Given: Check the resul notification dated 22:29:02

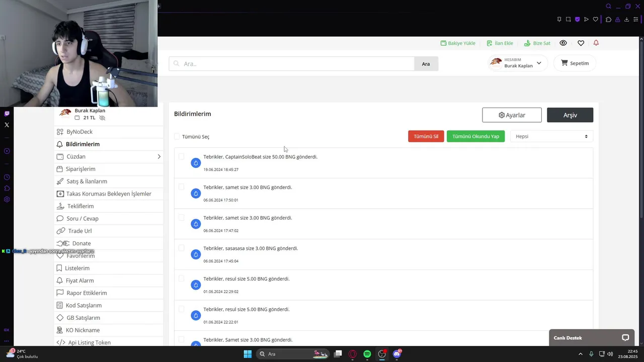Looking at the screenshot, I should pyautogui.click(x=181, y=279).
